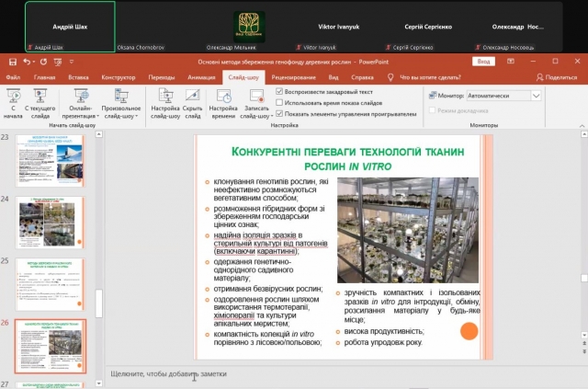Click Viktor Ivanyuk muted mic icon

pos(299,47)
